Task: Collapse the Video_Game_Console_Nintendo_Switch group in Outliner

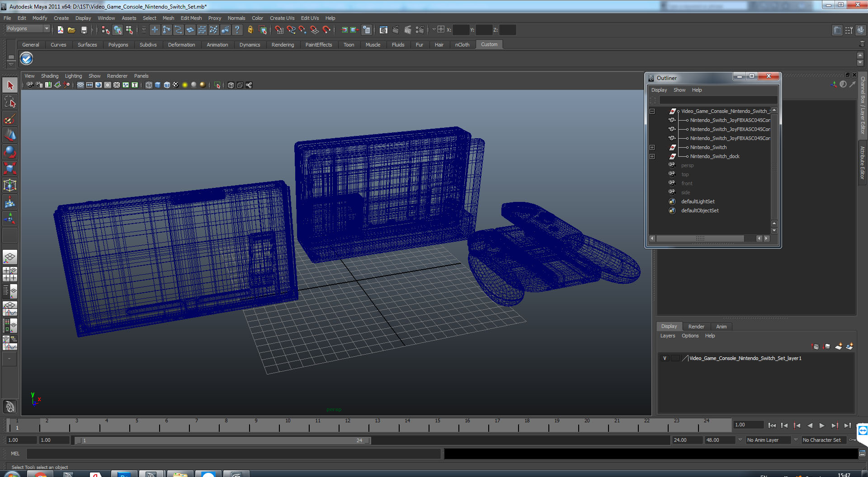Action: 652,111
